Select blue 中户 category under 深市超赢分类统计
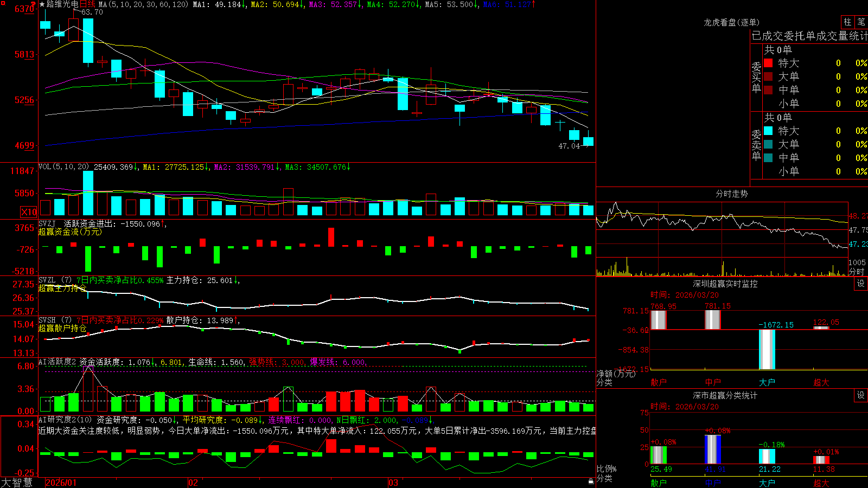The width and height of the screenshot is (868, 488). [x=713, y=483]
